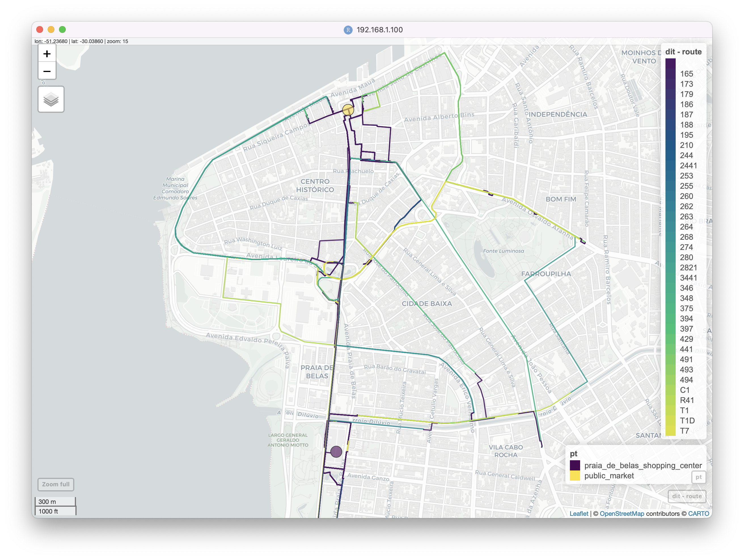Click route R41 in the legend
The image size is (744, 560).
(687, 400)
